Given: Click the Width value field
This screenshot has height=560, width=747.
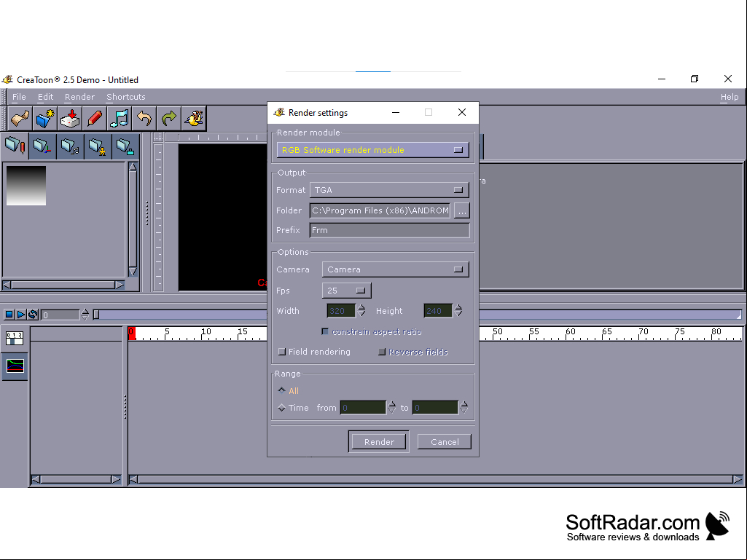Looking at the screenshot, I should (x=341, y=311).
